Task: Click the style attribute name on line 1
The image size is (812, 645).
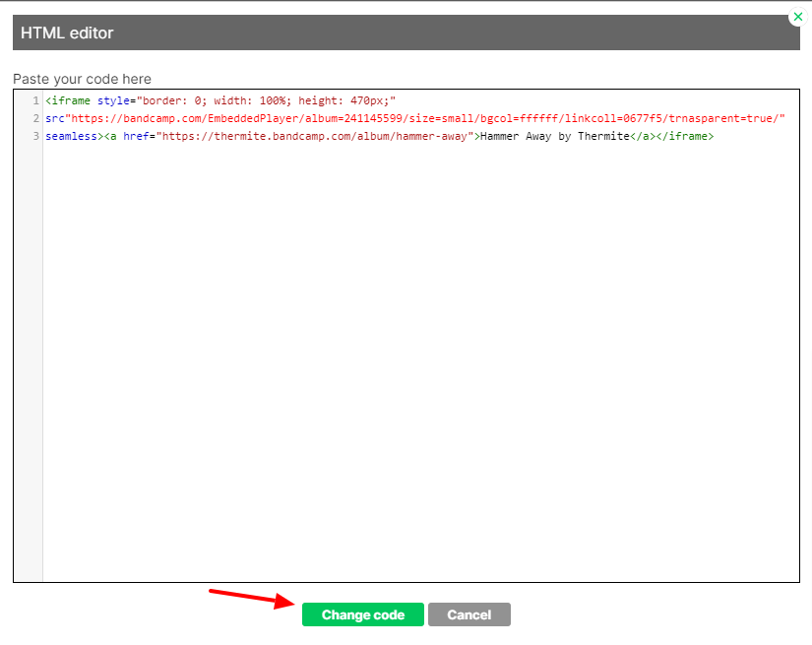Action: coord(113,100)
